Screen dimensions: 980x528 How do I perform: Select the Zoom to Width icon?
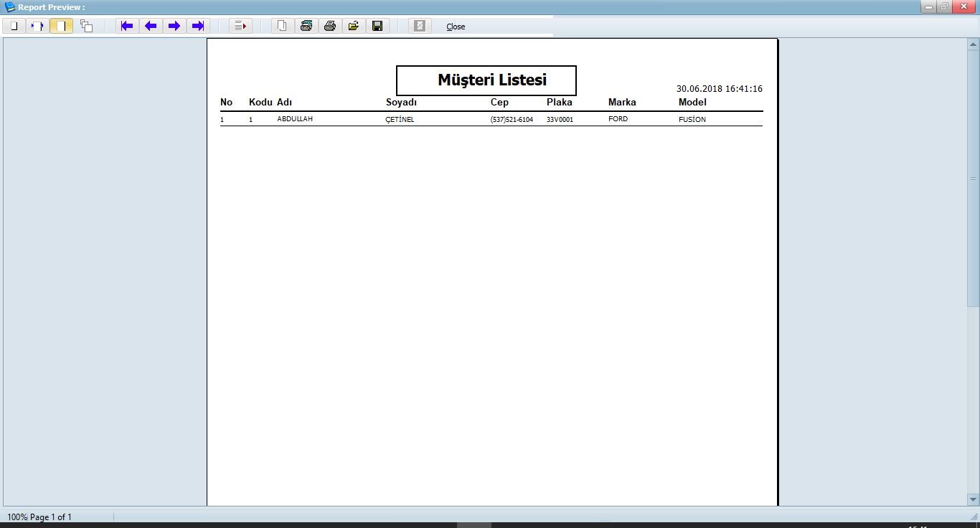(37, 27)
